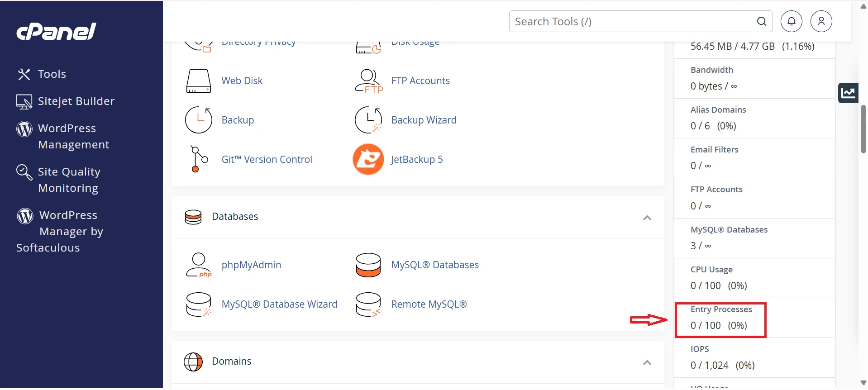
Task: Collapse the Domains section chevron
Action: pyautogui.click(x=647, y=362)
